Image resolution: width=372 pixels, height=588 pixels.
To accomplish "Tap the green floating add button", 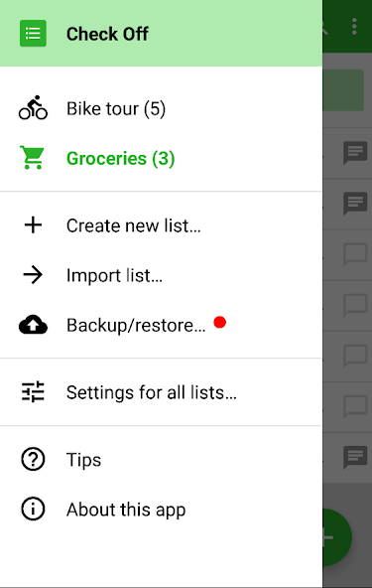I will pos(336,537).
